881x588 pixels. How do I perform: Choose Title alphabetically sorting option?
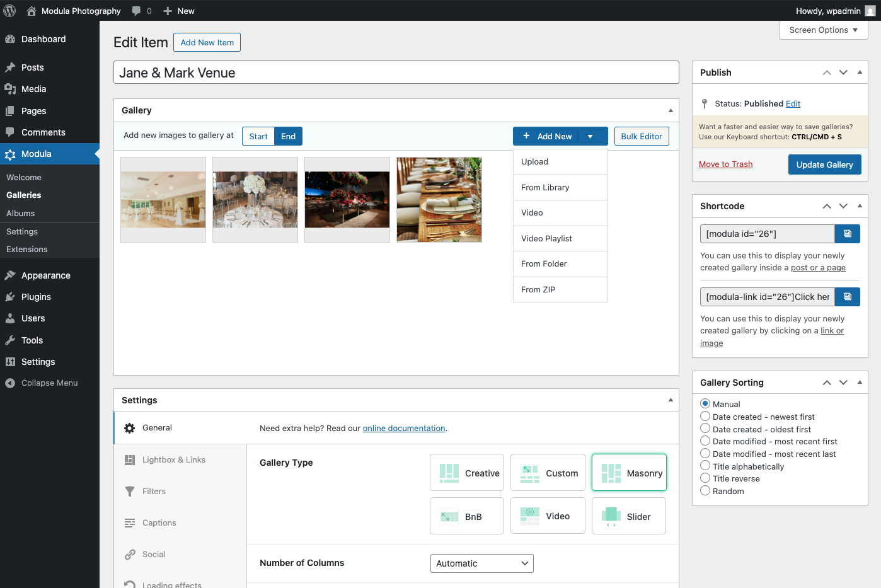point(705,466)
